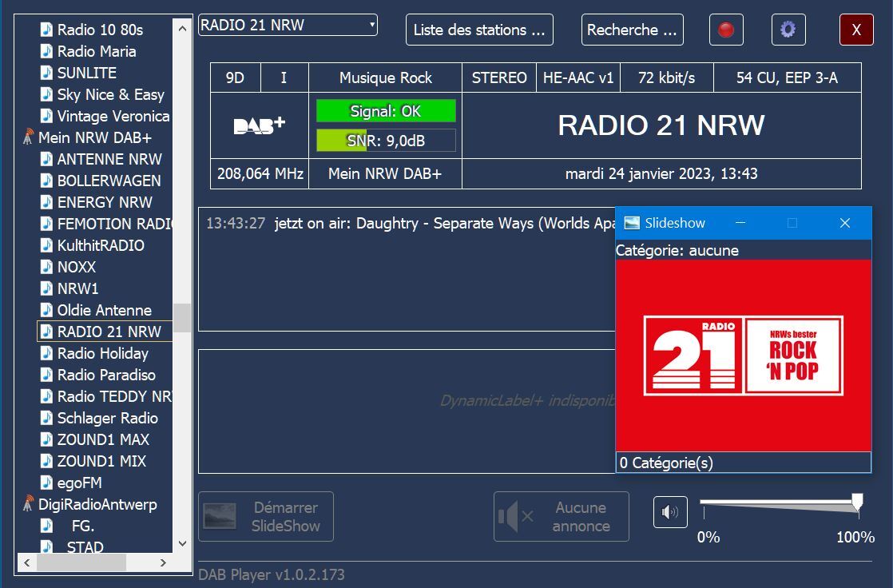Click the jetzt on air Daughtry text

(x=445, y=224)
